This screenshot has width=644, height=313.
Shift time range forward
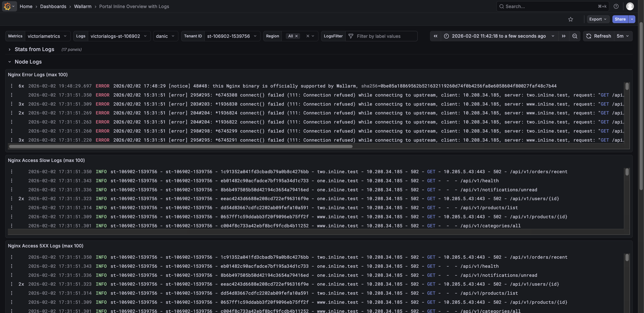[x=563, y=36]
